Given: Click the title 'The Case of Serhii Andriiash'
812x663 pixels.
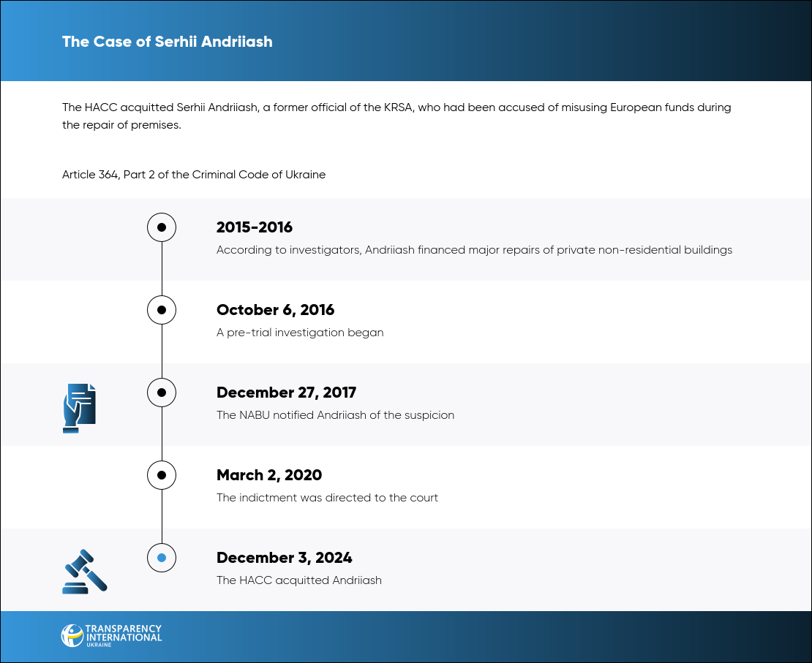Looking at the screenshot, I should 168,42.
